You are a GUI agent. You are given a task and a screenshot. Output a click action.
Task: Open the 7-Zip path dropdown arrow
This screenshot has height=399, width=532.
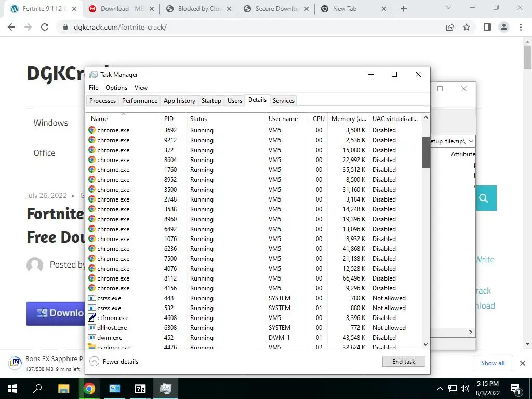pos(471,141)
